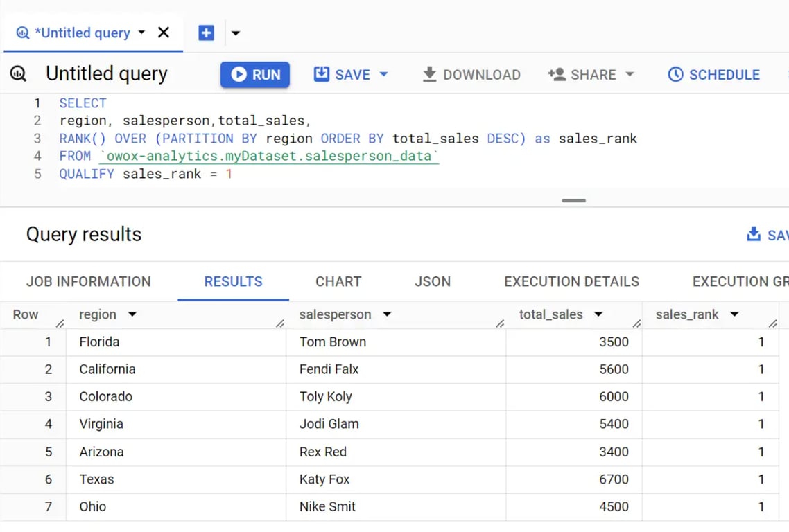Click the Query results heading

84,235
